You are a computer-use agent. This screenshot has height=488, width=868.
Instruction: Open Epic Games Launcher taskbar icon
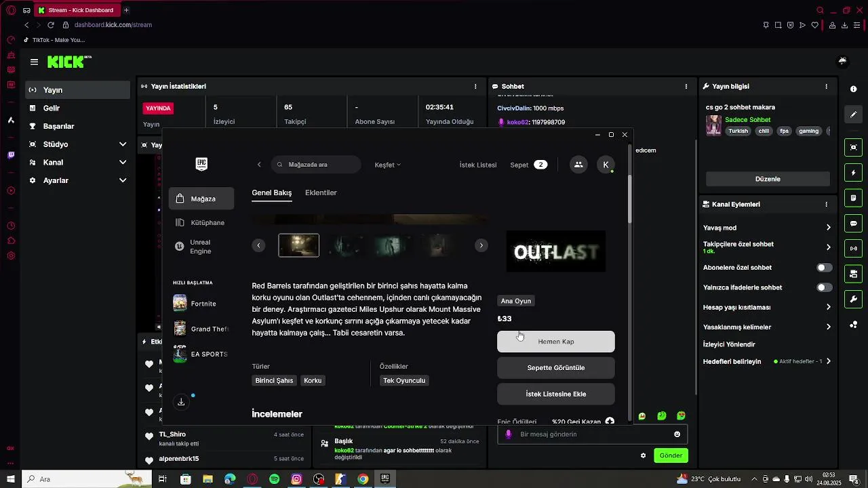point(385,479)
